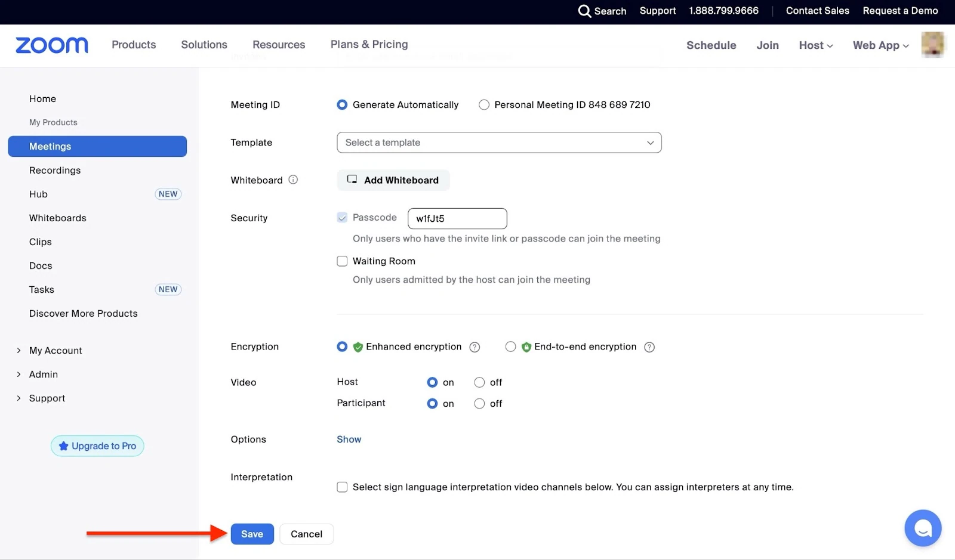Expand the Support sidebar section

pyautogui.click(x=19, y=398)
